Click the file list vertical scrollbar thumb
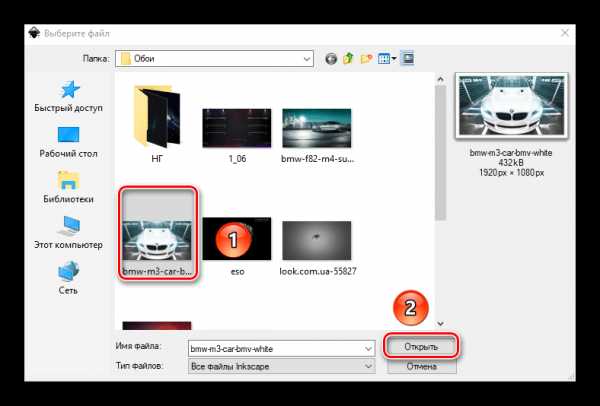The image size is (600, 406). [440, 152]
